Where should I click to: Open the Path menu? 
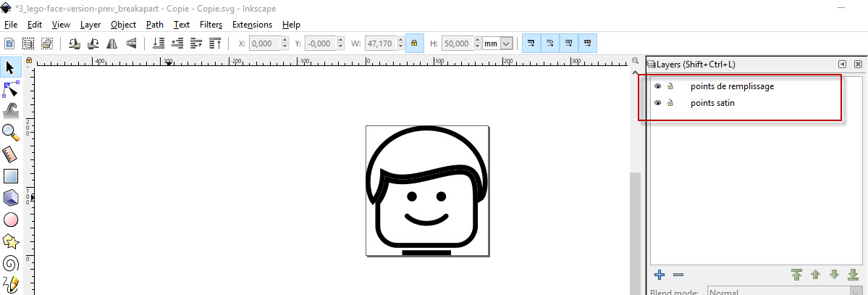pos(154,25)
